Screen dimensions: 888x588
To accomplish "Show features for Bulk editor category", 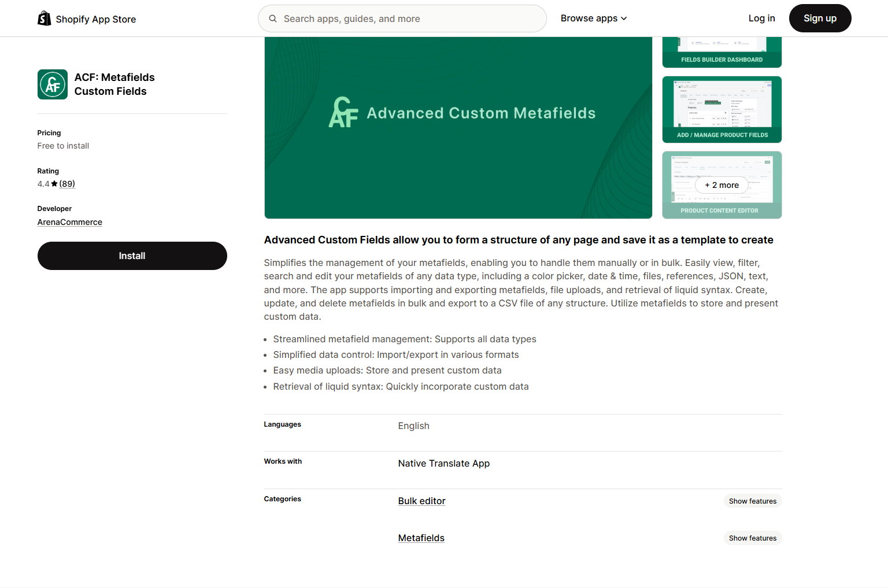I will tap(752, 501).
